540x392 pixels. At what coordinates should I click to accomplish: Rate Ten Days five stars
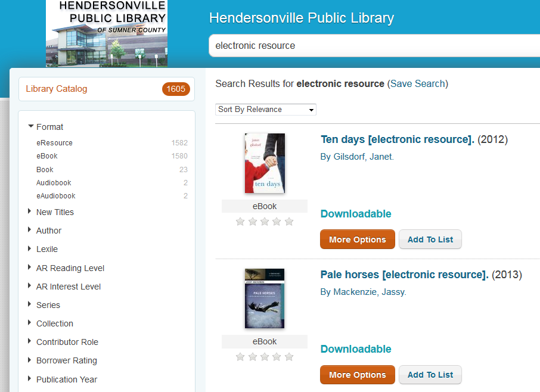click(289, 222)
